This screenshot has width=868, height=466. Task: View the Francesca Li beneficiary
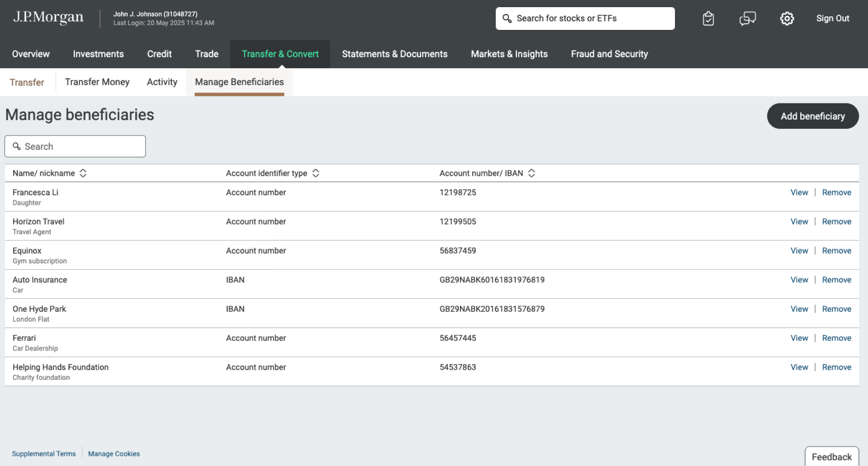(x=799, y=193)
